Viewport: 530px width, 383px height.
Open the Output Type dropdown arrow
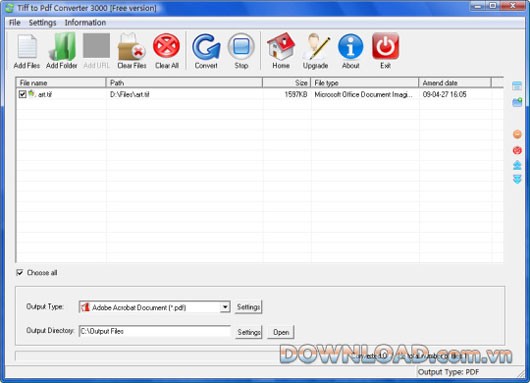coord(225,307)
